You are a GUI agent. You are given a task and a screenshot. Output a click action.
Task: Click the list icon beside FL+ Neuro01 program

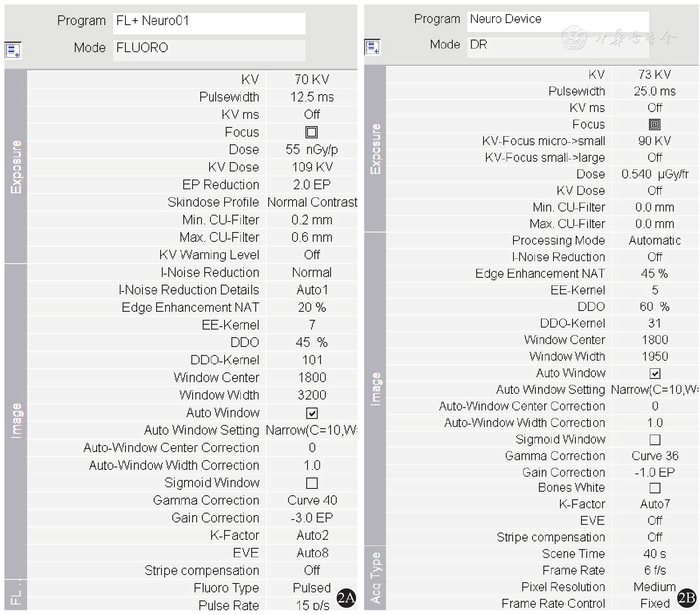coord(13,51)
